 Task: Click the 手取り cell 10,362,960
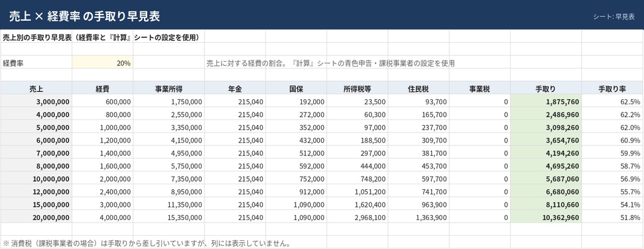click(x=546, y=217)
